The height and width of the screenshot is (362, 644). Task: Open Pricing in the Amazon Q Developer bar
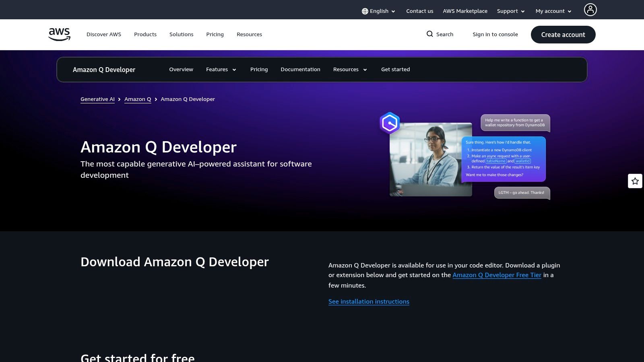pyautogui.click(x=259, y=70)
